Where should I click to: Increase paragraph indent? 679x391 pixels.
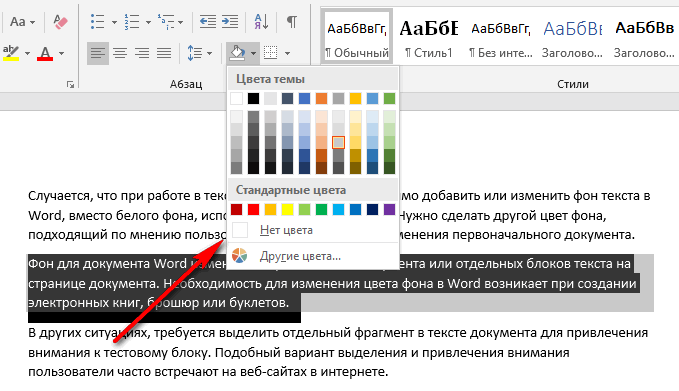point(230,21)
